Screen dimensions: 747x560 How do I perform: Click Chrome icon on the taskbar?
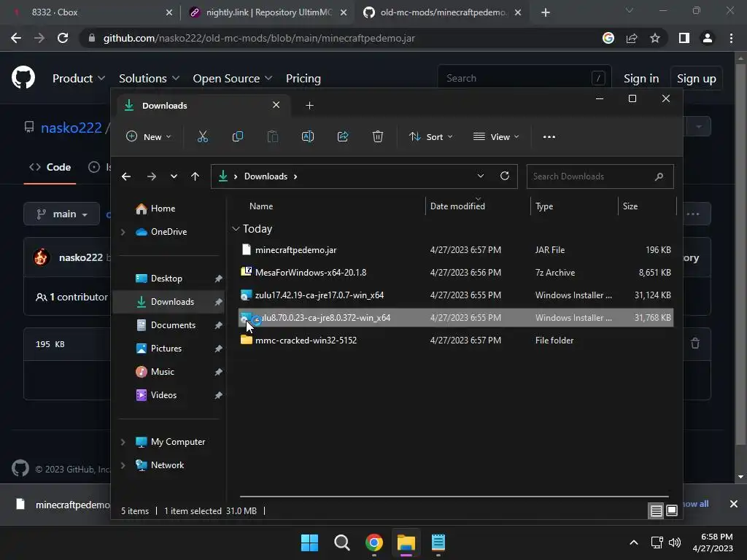[x=374, y=542]
